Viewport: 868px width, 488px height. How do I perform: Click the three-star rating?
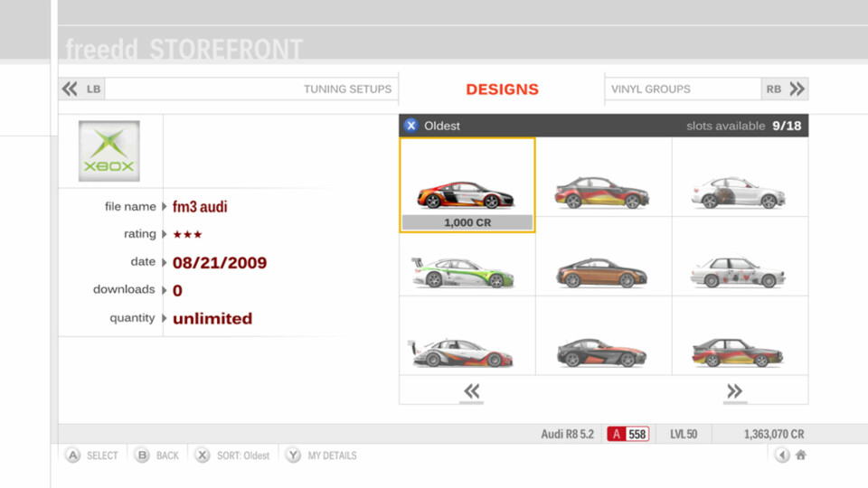pyautogui.click(x=188, y=235)
